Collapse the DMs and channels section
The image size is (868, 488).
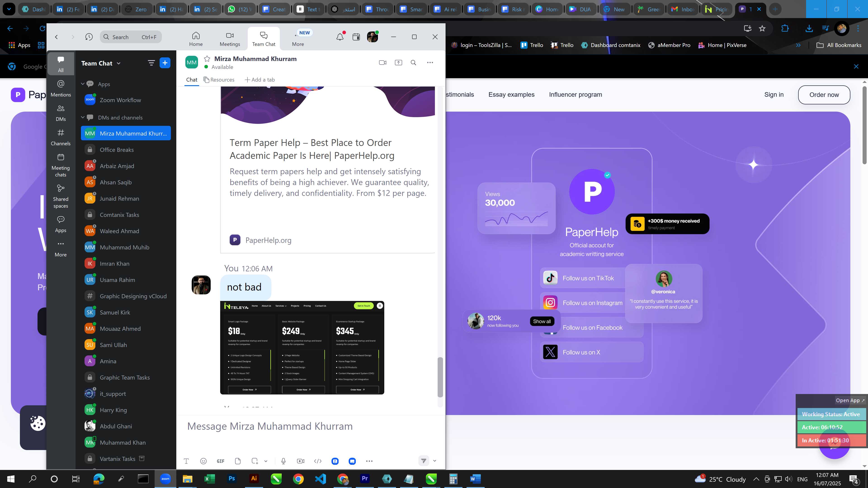(x=83, y=117)
